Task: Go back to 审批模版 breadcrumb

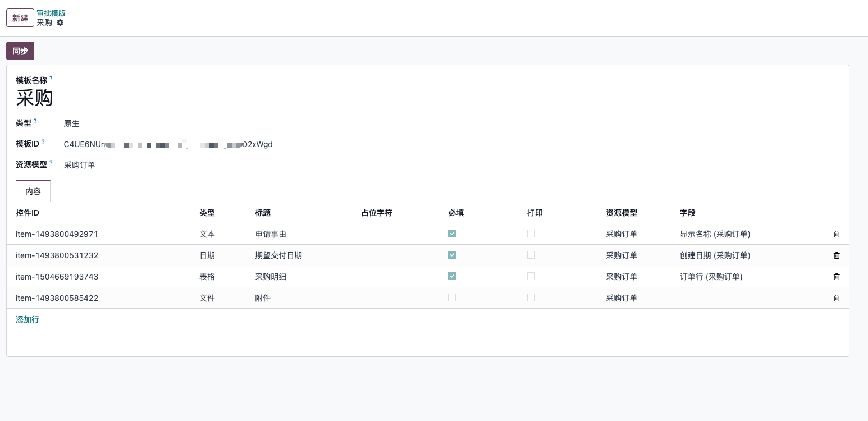Action: (x=51, y=13)
